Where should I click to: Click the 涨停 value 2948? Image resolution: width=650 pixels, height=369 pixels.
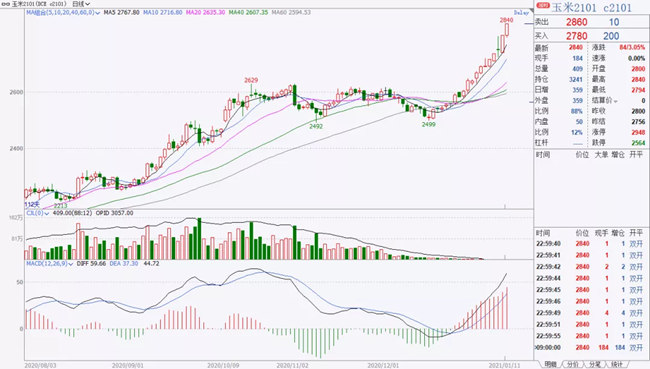(x=638, y=132)
